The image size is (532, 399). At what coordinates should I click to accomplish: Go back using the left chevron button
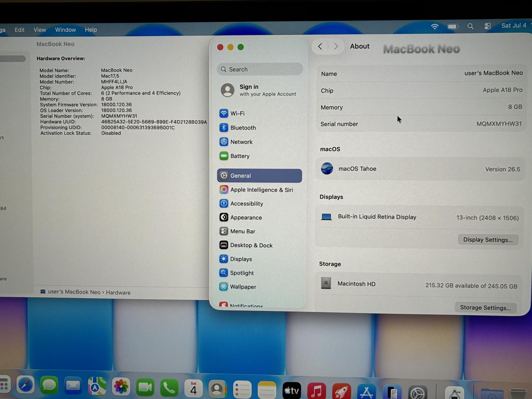tap(320, 47)
